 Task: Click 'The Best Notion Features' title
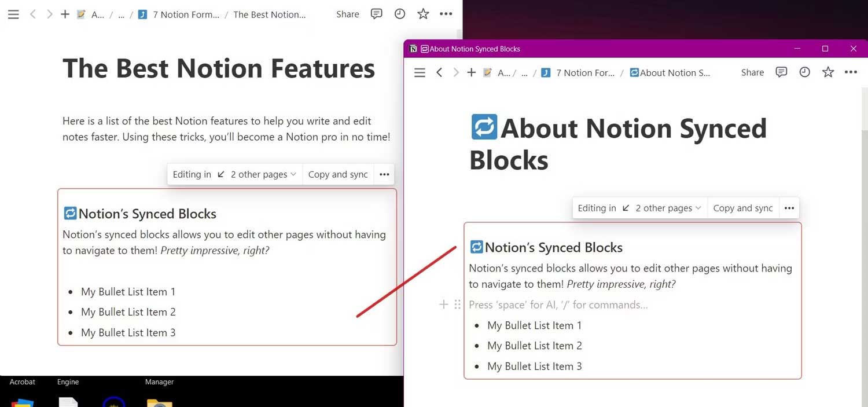tap(219, 68)
